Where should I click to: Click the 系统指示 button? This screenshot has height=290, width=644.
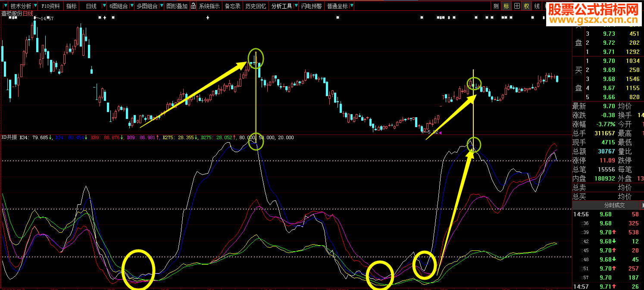(209, 6)
